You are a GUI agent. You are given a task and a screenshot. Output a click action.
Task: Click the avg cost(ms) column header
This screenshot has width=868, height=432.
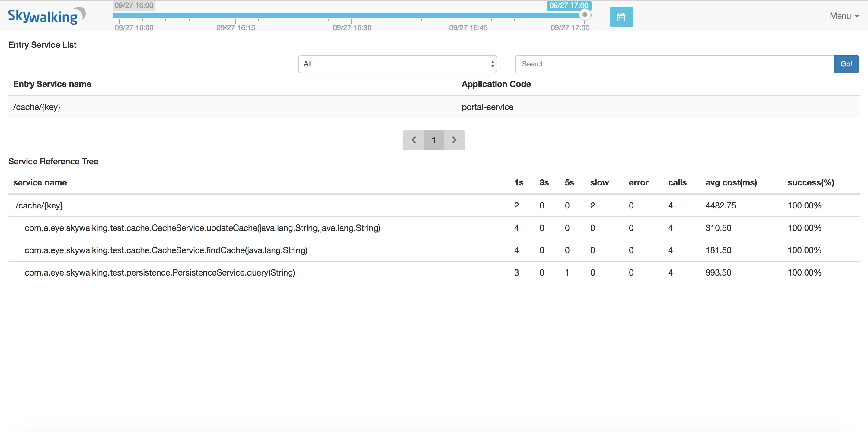(731, 182)
